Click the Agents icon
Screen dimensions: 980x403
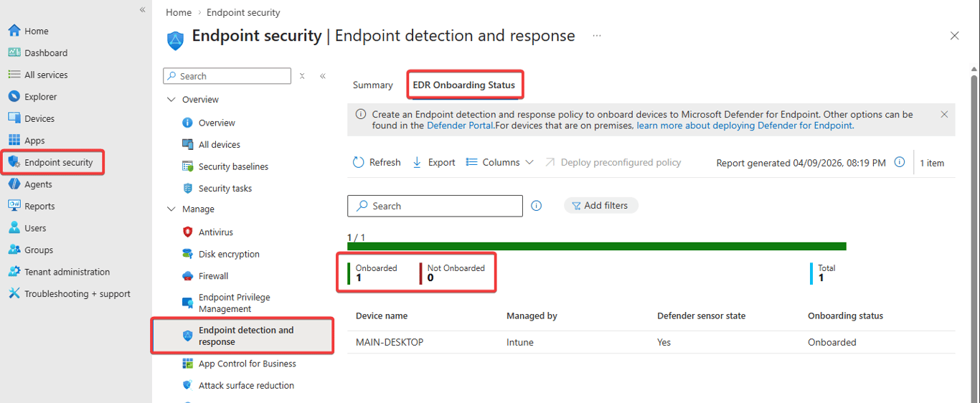tap(14, 184)
